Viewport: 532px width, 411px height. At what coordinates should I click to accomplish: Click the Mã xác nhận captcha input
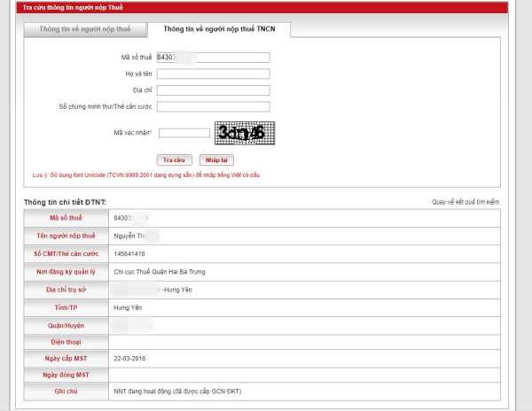click(184, 133)
